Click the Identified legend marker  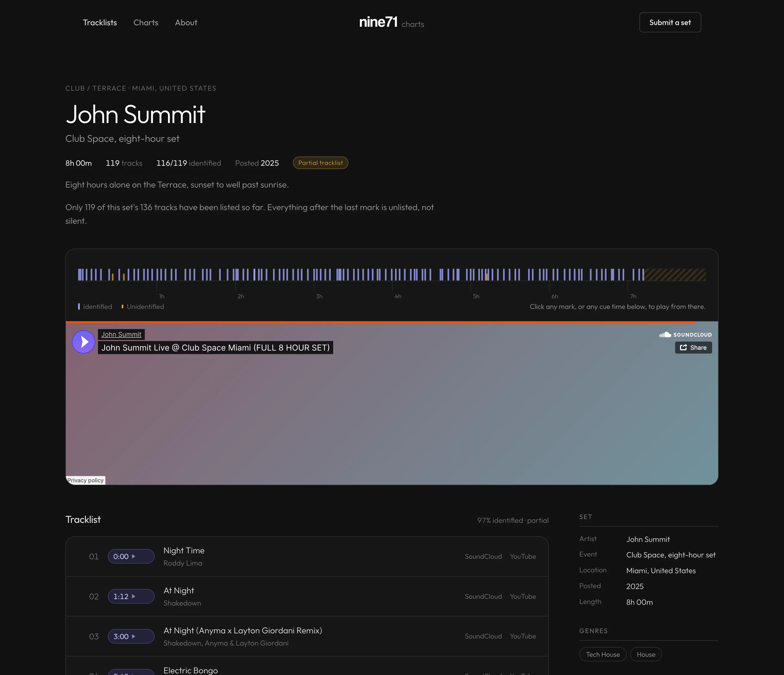coord(79,306)
